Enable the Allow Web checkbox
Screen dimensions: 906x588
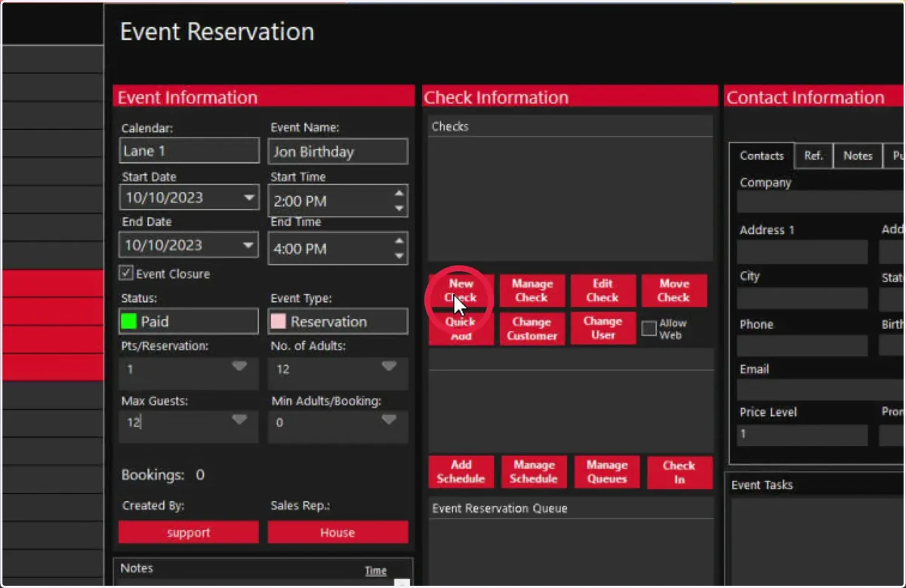tap(649, 328)
